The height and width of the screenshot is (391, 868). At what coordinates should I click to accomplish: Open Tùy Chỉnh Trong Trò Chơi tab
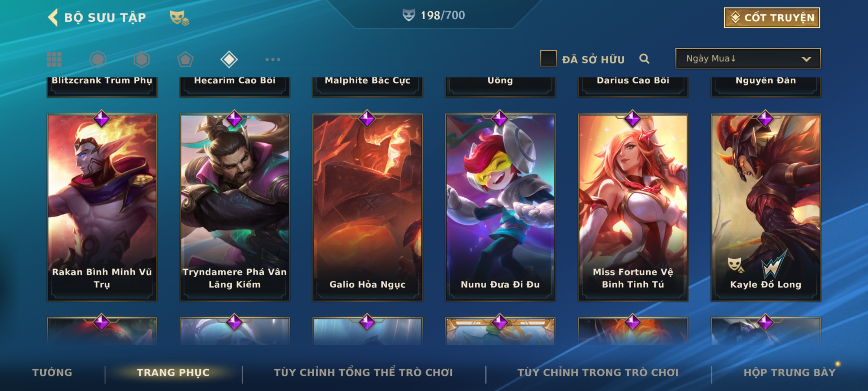598,373
